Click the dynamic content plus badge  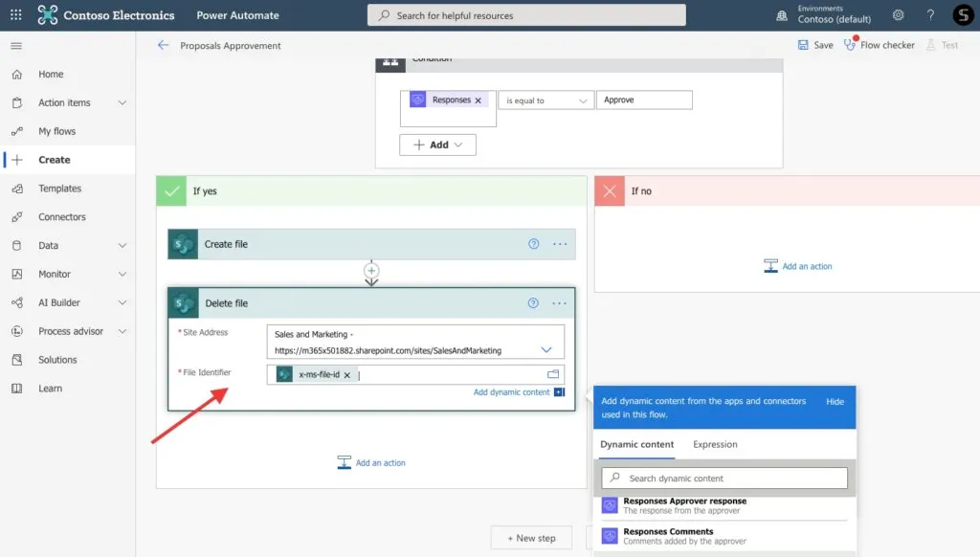[559, 392]
